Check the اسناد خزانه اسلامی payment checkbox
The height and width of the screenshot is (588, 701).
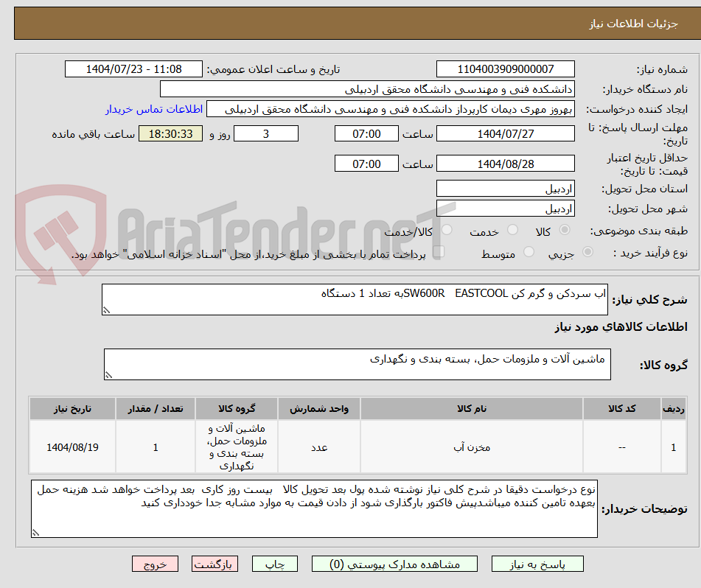[438, 251]
